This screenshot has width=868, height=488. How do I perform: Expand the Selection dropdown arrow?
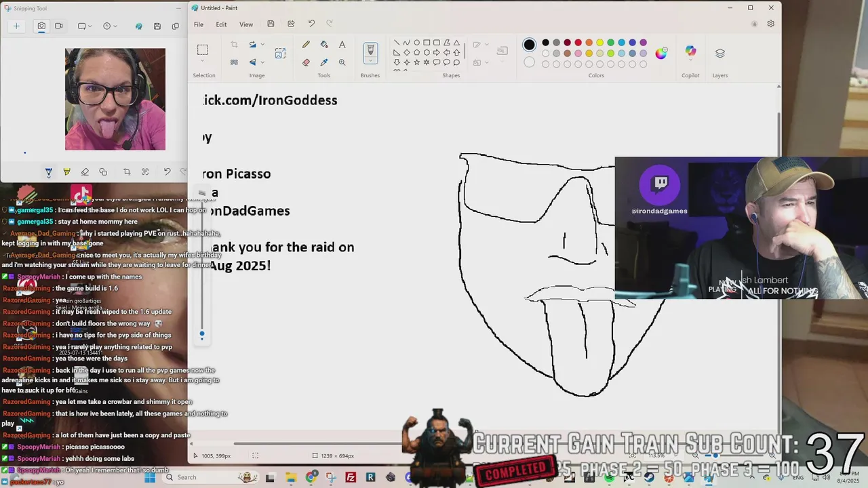[202, 62]
